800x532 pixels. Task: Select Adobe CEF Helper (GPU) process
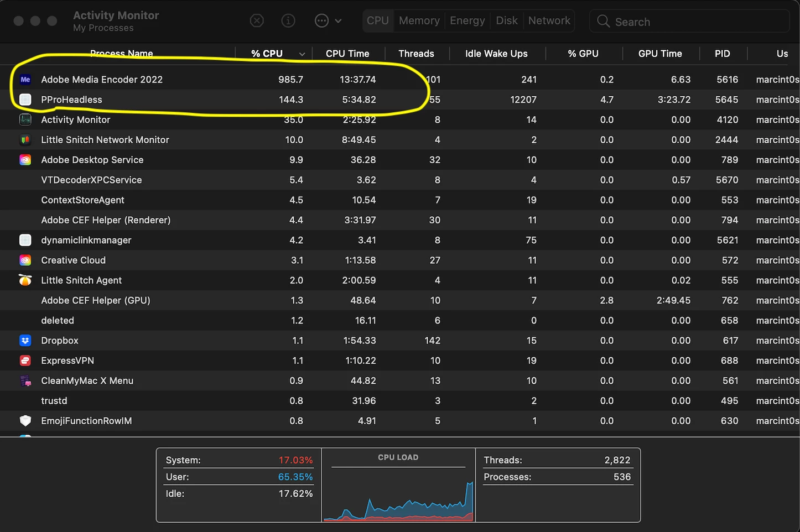click(96, 300)
